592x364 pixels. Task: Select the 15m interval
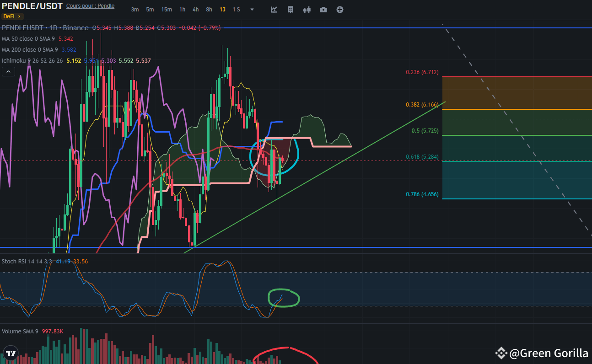pos(167,10)
